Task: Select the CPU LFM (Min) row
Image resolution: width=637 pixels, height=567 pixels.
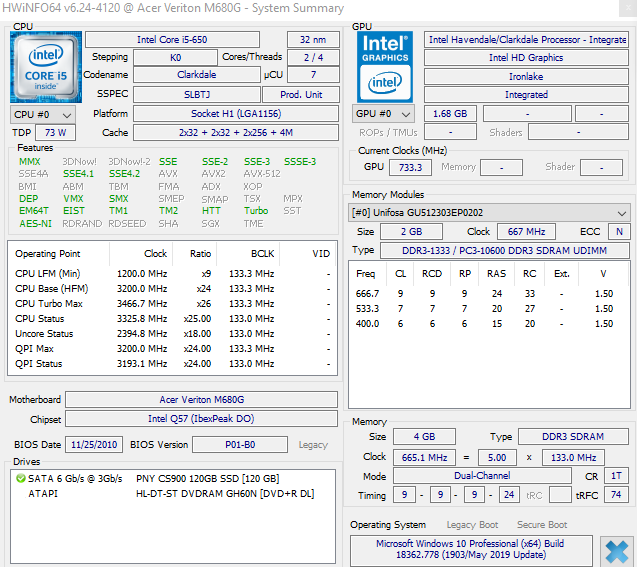Action: click(173, 274)
